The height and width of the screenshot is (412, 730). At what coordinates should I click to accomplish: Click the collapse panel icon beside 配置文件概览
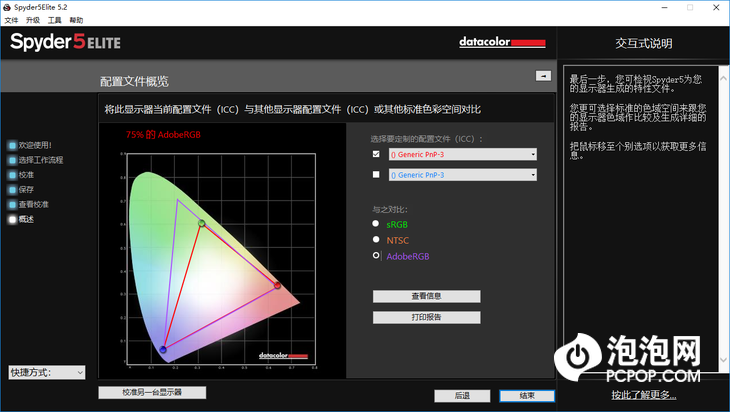click(x=543, y=75)
